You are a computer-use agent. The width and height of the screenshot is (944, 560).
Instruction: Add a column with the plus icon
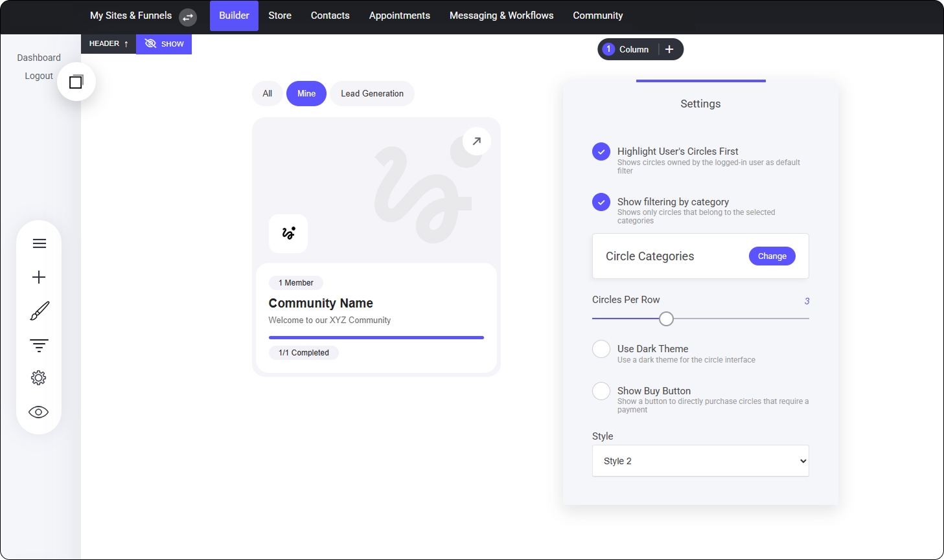(x=669, y=49)
